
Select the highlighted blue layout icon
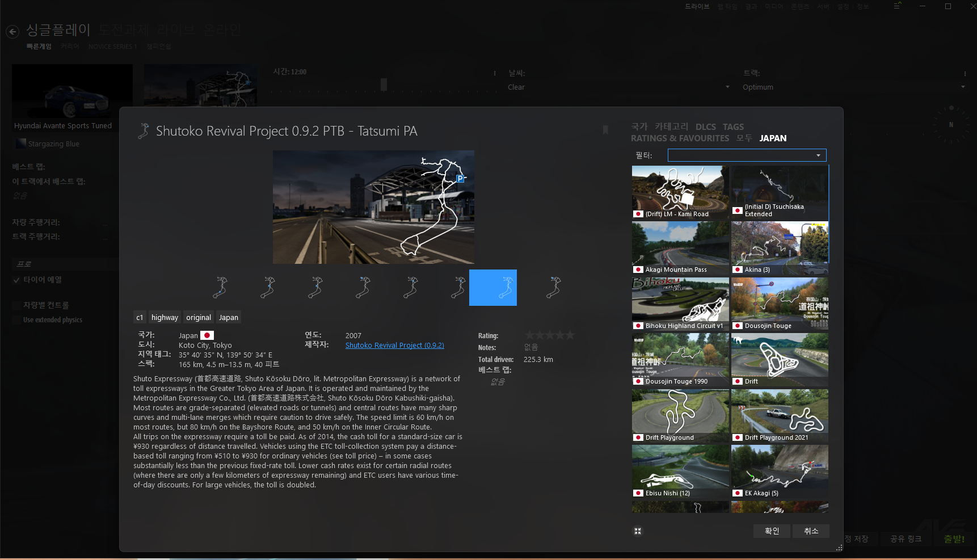coord(493,288)
